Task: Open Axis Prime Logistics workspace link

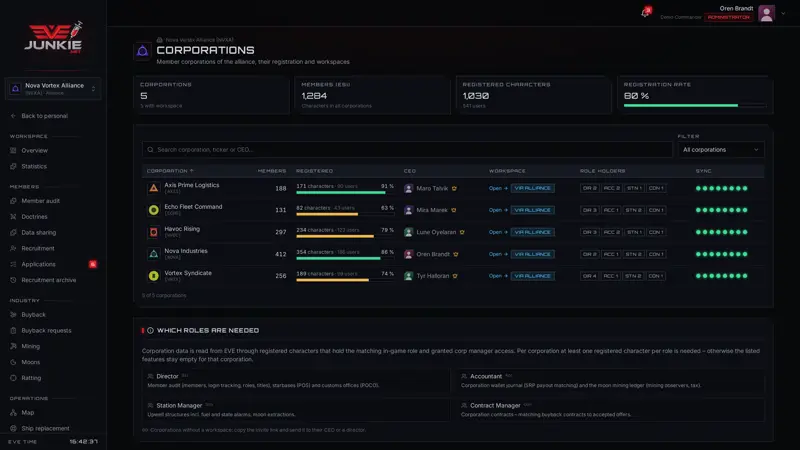Action: pyautogui.click(x=498, y=188)
